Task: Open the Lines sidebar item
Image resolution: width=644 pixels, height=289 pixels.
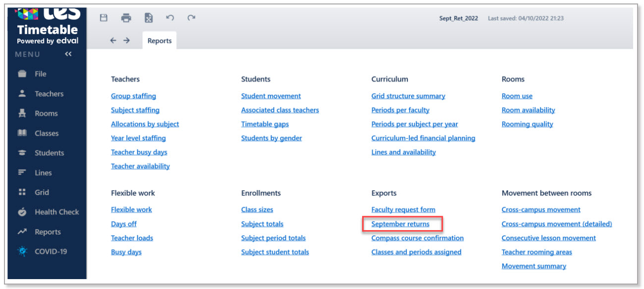Action: (x=43, y=173)
